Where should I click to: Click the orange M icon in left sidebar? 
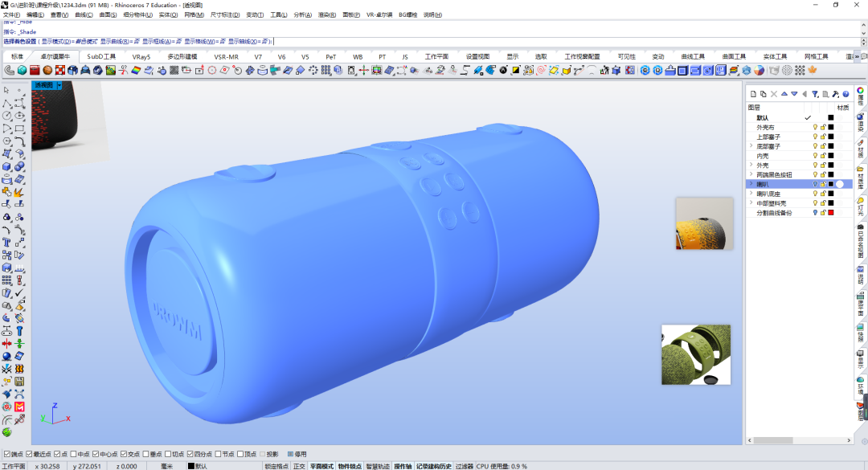[x=19, y=407]
